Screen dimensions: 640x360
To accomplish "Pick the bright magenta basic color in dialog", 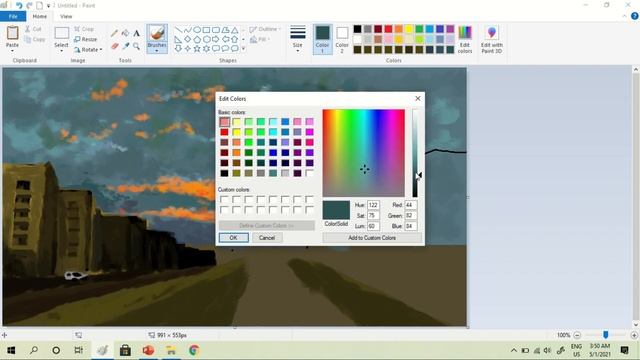I will 309,132.
